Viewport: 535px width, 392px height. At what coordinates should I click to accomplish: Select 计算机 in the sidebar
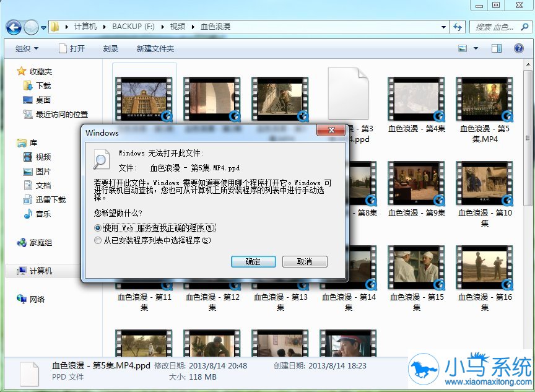35,271
